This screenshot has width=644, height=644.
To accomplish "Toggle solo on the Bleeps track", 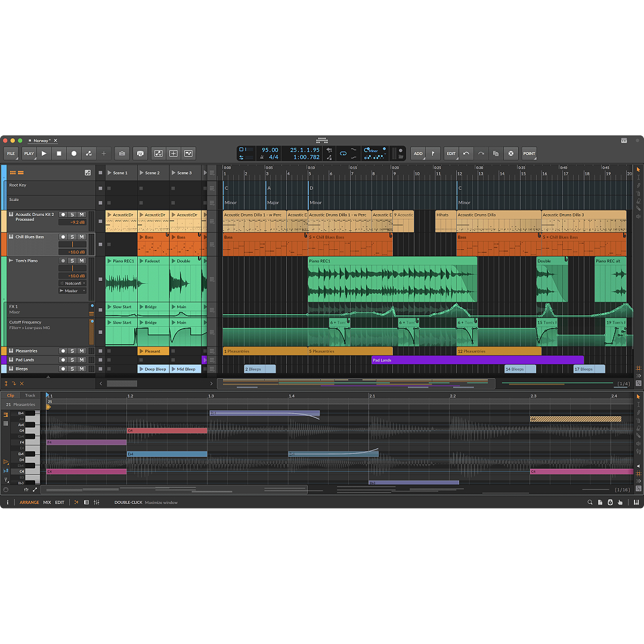I will pos(73,368).
